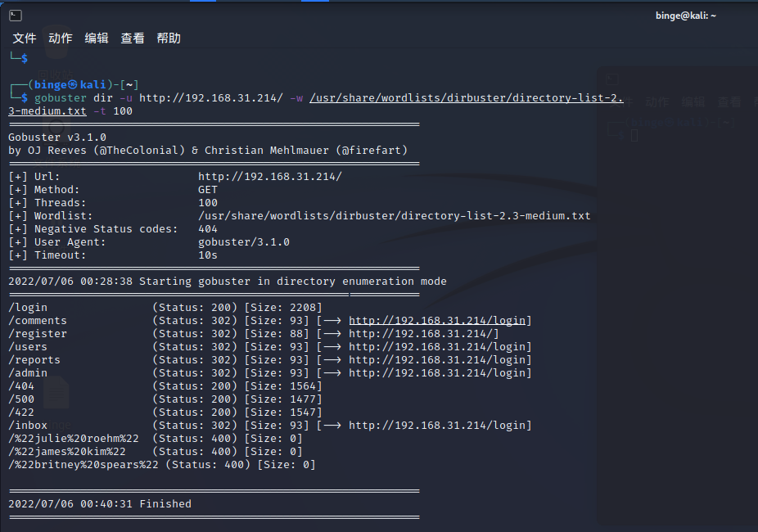Screen dimensions: 758x532
Task: Click the Threads value 100
Action: pyautogui.click(x=208, y=202)
